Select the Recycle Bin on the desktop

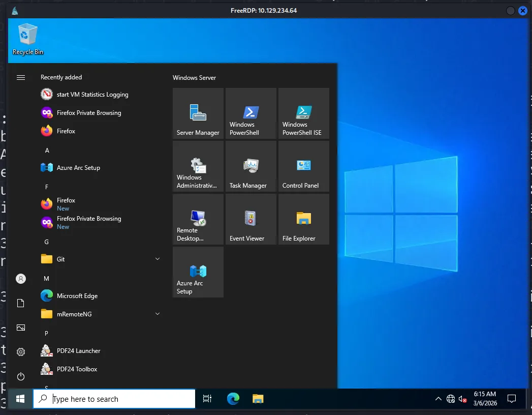click(x=28, y=39)
